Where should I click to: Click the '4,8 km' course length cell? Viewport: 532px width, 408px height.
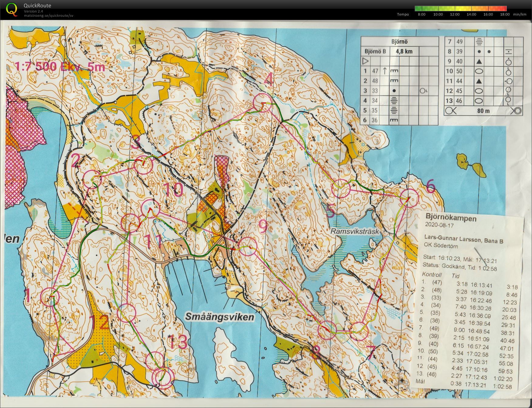coord(404,51)
